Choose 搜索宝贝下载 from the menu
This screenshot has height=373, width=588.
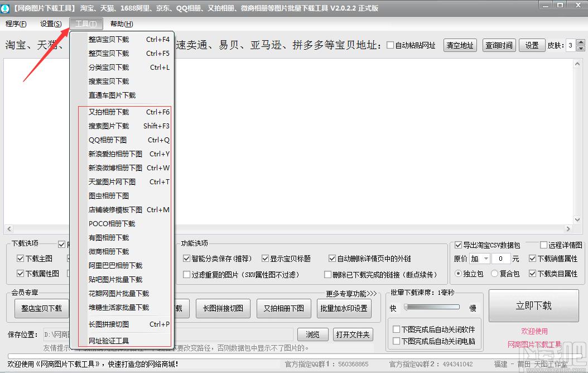122,81
